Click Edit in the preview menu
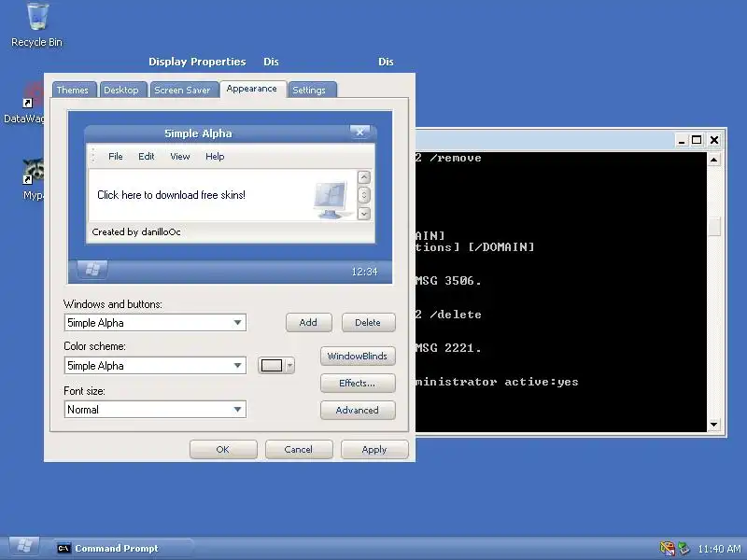The width and height of the screenshot is (747, 560). (147, 156)
